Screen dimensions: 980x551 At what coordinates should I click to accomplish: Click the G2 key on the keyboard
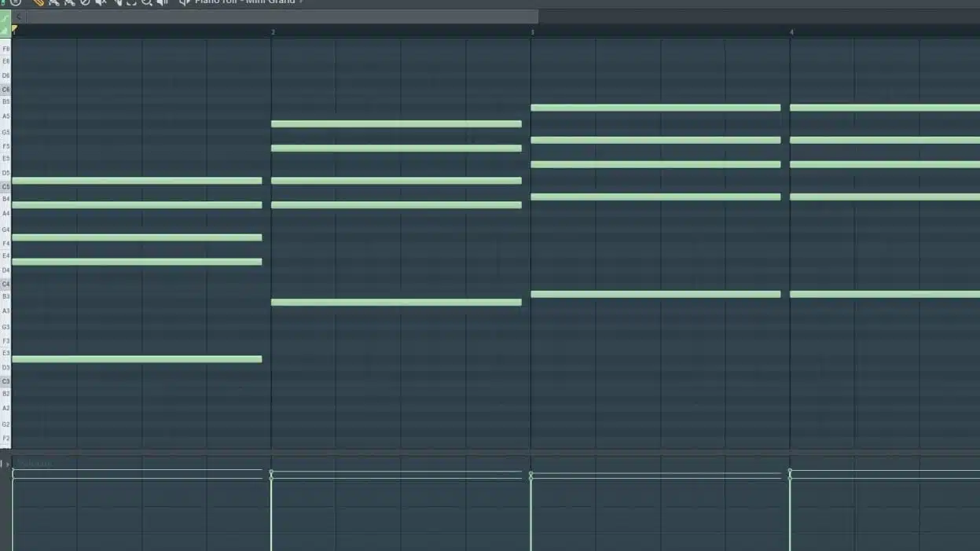[6, 424]
